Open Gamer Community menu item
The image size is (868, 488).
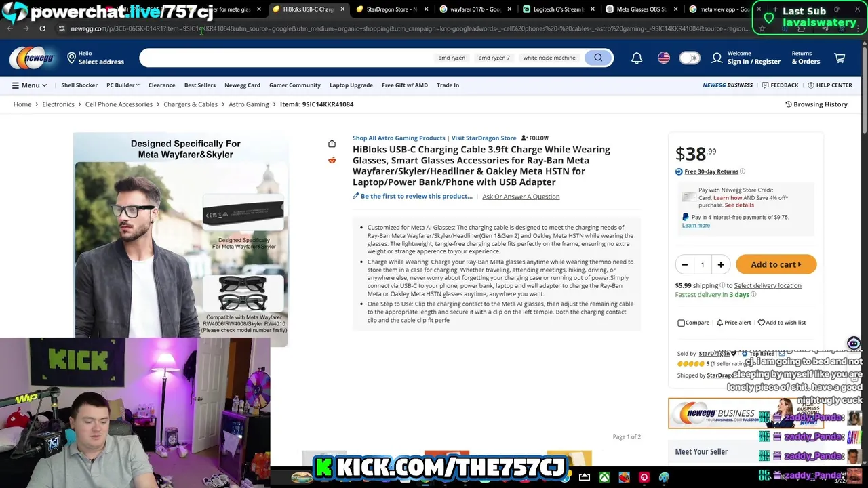click(x=295, y=85)
